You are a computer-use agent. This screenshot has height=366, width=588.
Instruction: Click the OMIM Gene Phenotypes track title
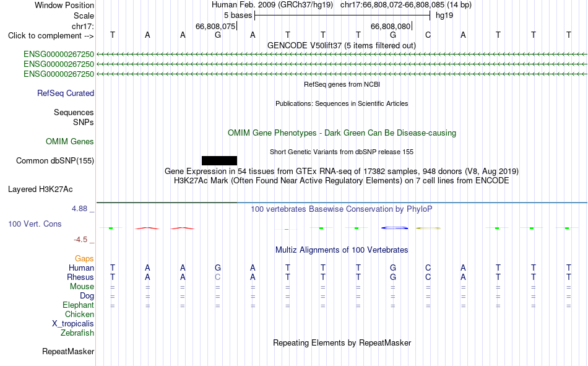pos(342,133)
